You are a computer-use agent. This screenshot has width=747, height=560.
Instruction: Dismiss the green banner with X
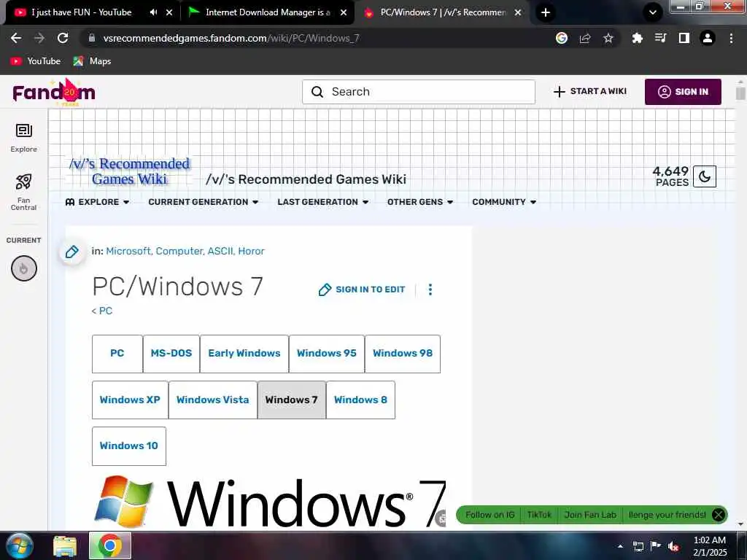point(719,515)
